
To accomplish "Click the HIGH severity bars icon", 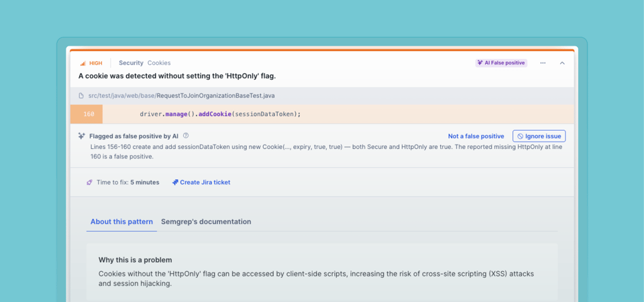I will tap(83, 63).
